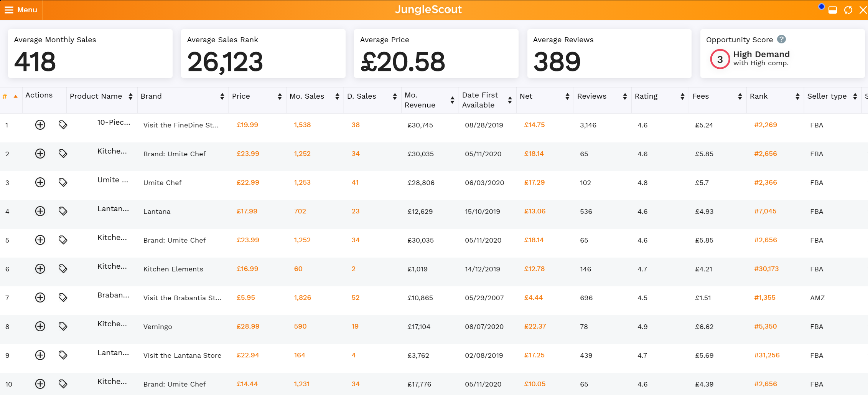Image resolution: width=868 pixels, height=395 pixels.
Task: Click the tag icon for row 6
Action: coord(63,269)
